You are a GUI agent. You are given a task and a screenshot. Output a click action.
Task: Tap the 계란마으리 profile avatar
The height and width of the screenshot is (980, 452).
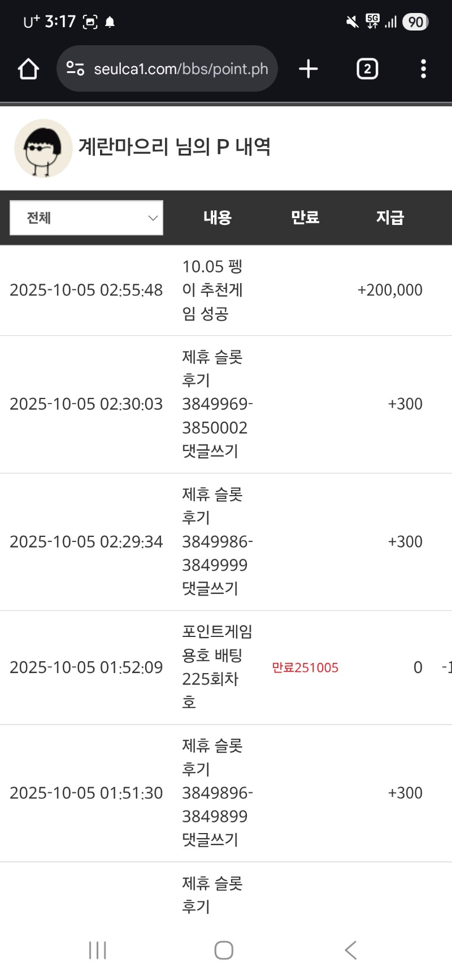pyautogui.click(x=43, y=148)
